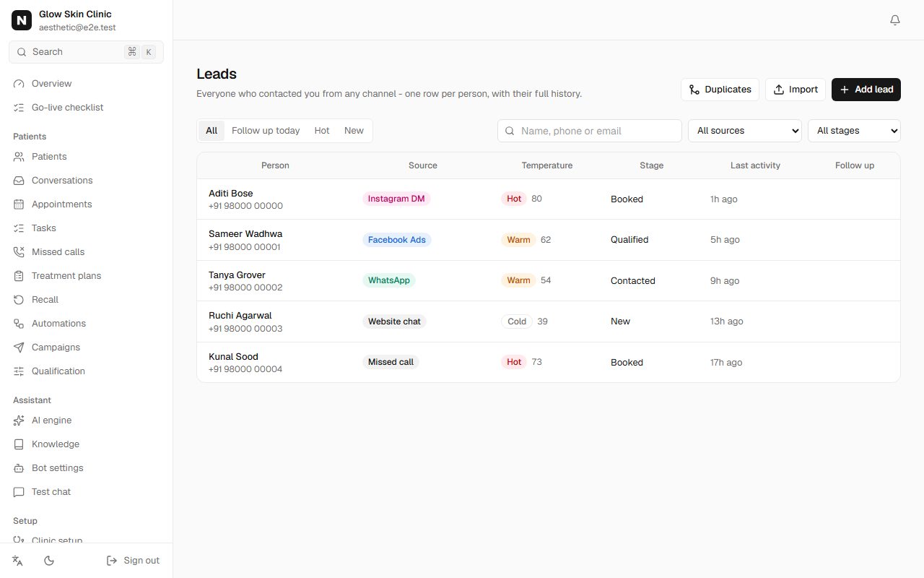Click the Last activity column header
This screenshot has height=578, width=924.
click(755, 165)
